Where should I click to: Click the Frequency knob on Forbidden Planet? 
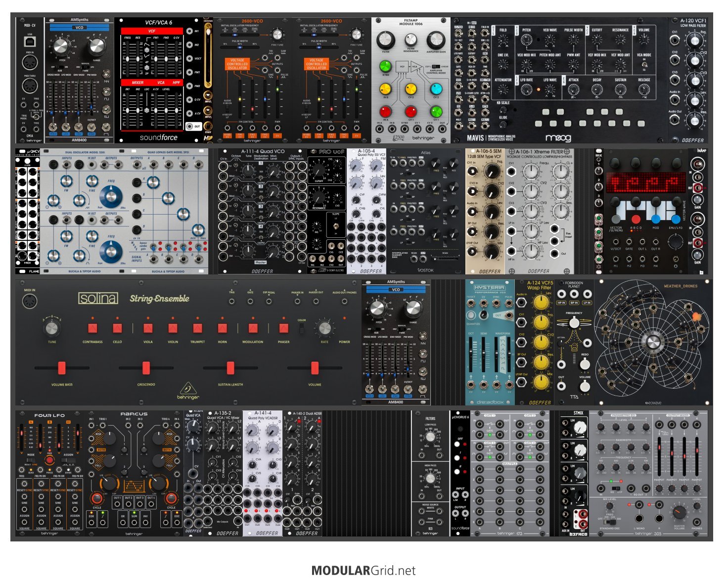tap(574, 323)
